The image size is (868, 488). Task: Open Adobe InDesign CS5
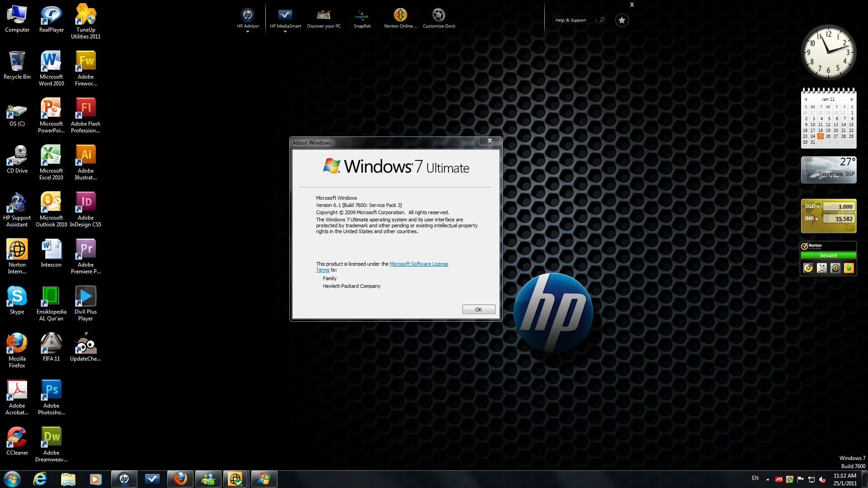85,202
